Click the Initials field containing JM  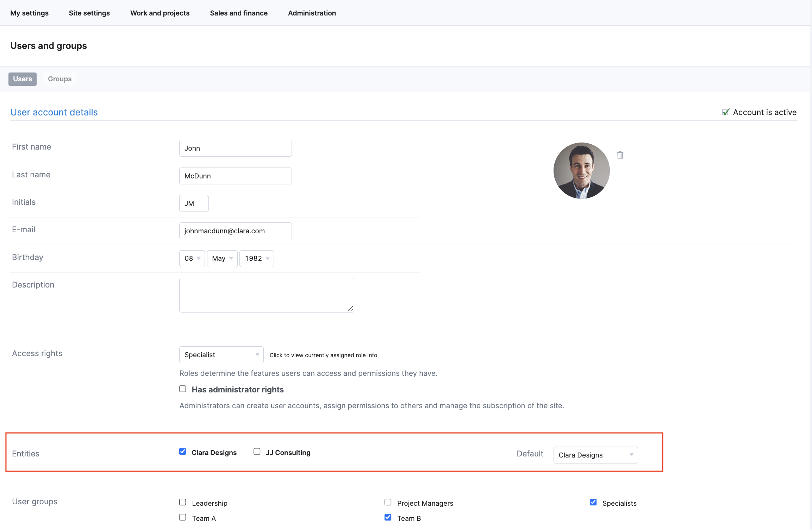pos(194,203)
